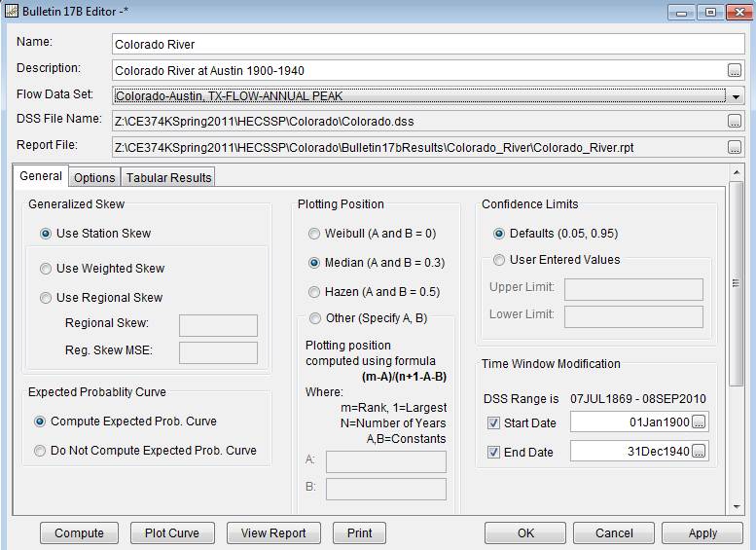Browse for the DSS File Name
Screen dimensions: 756x550
[x=734, y=121]
